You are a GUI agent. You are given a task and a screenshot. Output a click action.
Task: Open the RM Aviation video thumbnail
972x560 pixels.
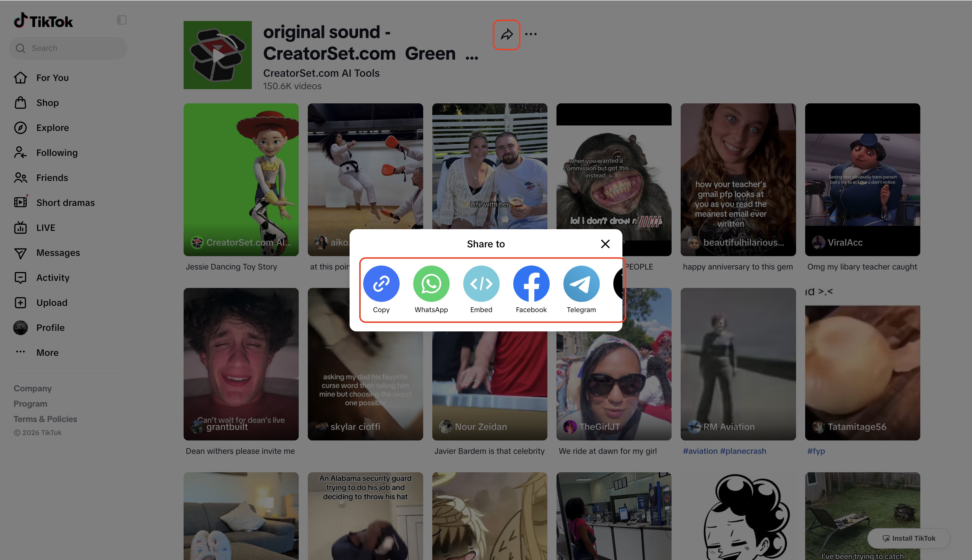click(x=738, y=364)
